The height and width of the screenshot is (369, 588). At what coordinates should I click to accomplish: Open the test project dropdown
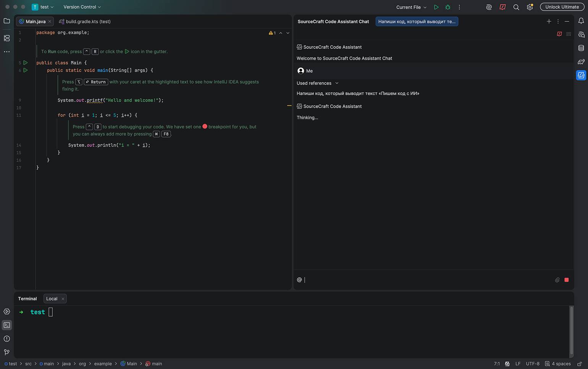coord(43,7)
